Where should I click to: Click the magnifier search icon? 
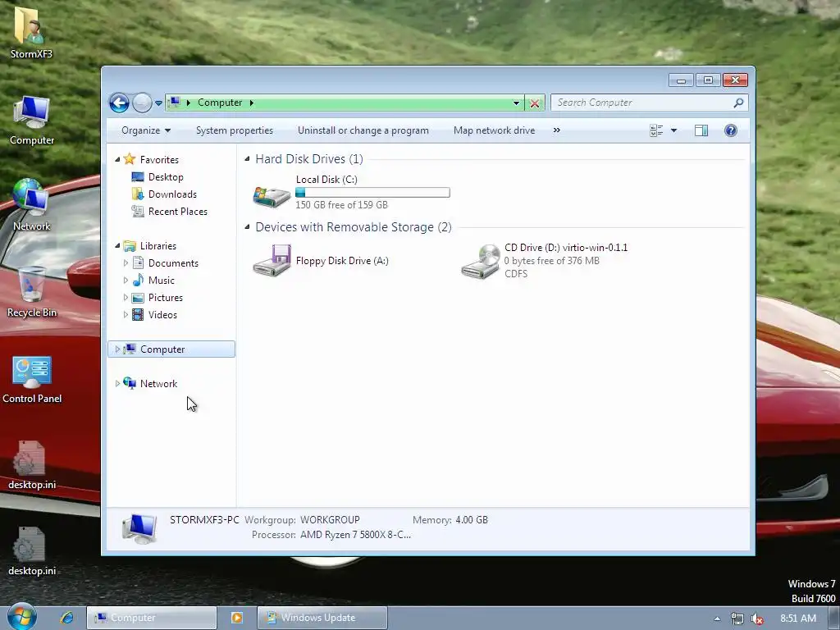pos(738,103)
